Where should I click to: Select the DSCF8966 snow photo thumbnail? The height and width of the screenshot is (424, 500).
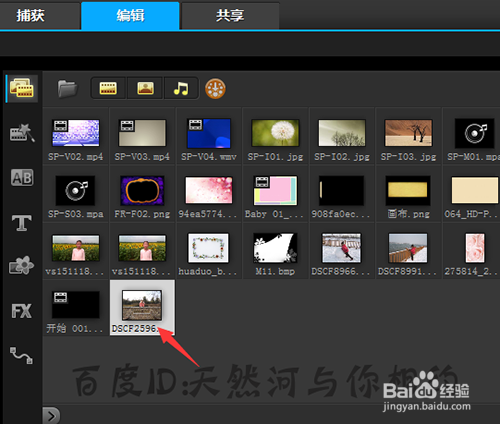pos(342,248)
